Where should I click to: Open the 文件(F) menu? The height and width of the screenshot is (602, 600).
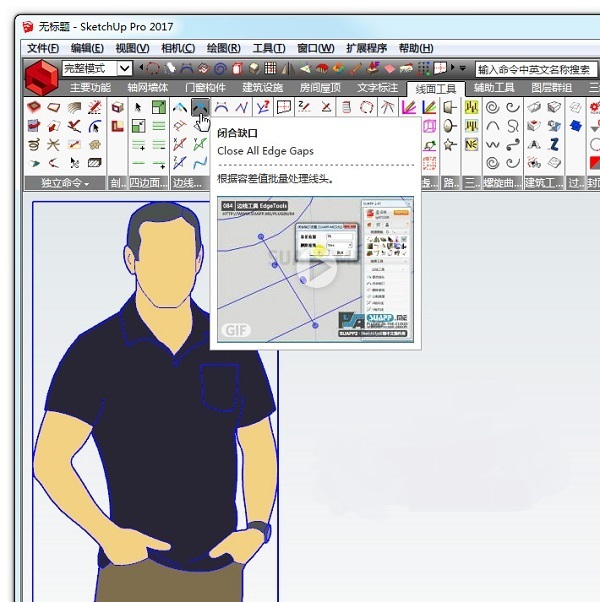tap(43, 48)
